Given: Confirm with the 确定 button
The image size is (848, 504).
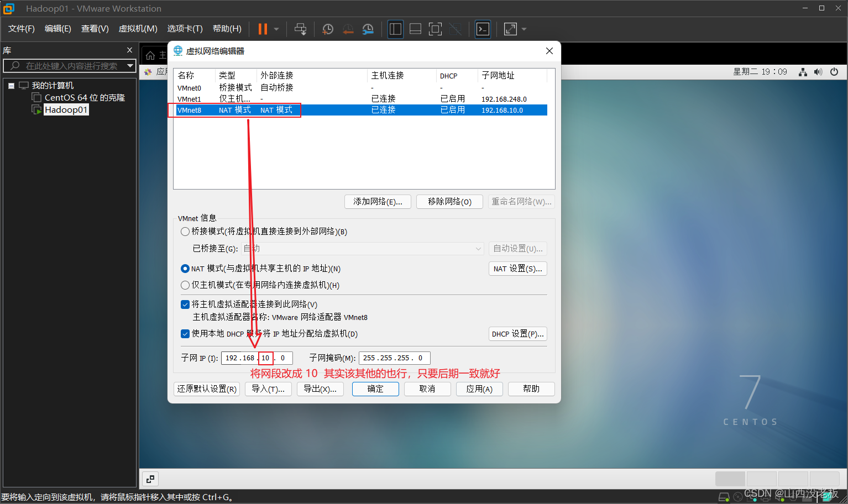Looking at the screenshot, I should coord(375,389).
